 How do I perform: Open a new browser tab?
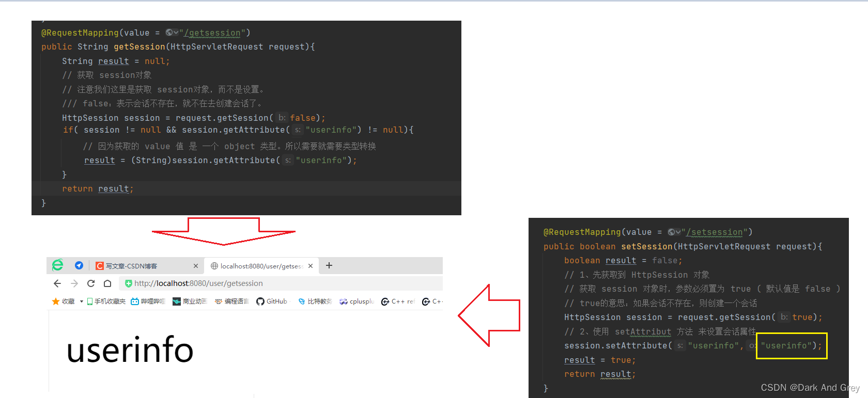point(329,265)
